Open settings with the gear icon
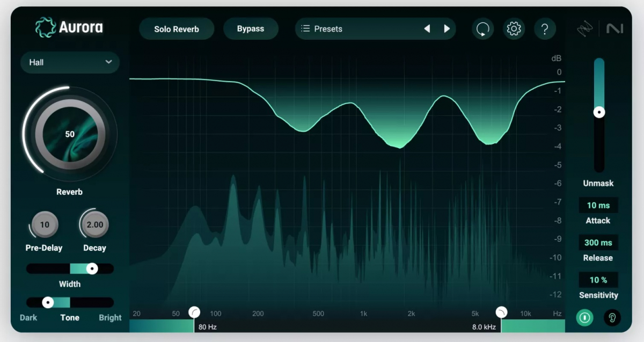 point(514,29)
